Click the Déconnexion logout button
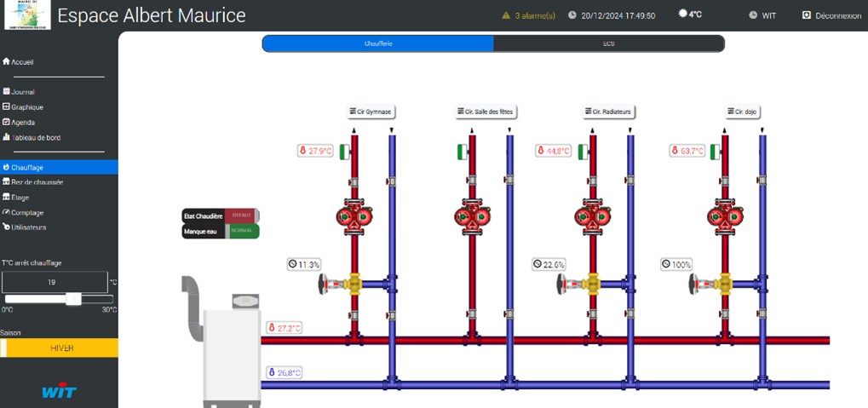This screenshot has height=408, width=868. tap(831, 15)
